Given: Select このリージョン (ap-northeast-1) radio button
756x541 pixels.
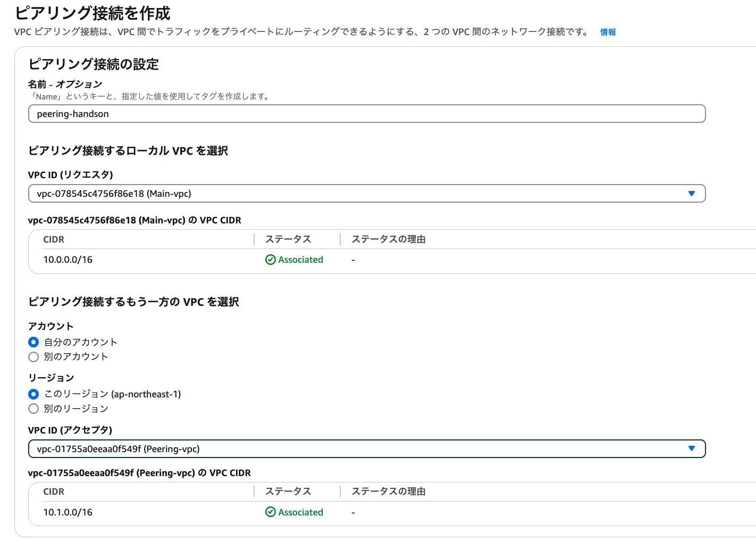Looking at the screenshot, I should (x=33, y=394).
